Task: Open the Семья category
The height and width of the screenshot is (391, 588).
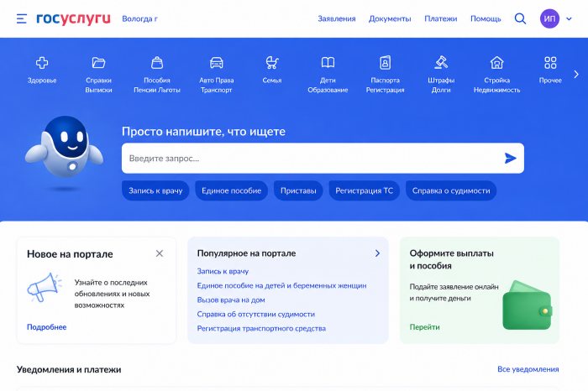Action: click(x=272, y=70)
